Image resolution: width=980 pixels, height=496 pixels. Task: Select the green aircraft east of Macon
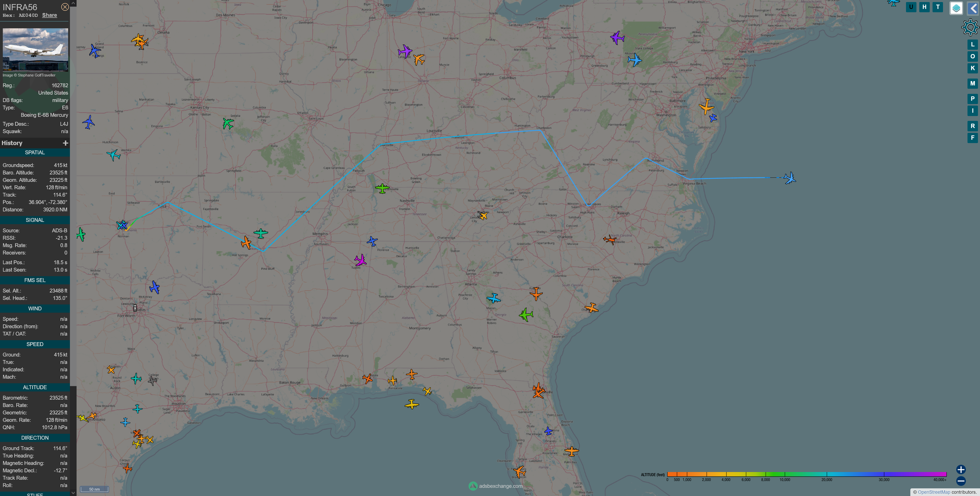pos(526,315)
